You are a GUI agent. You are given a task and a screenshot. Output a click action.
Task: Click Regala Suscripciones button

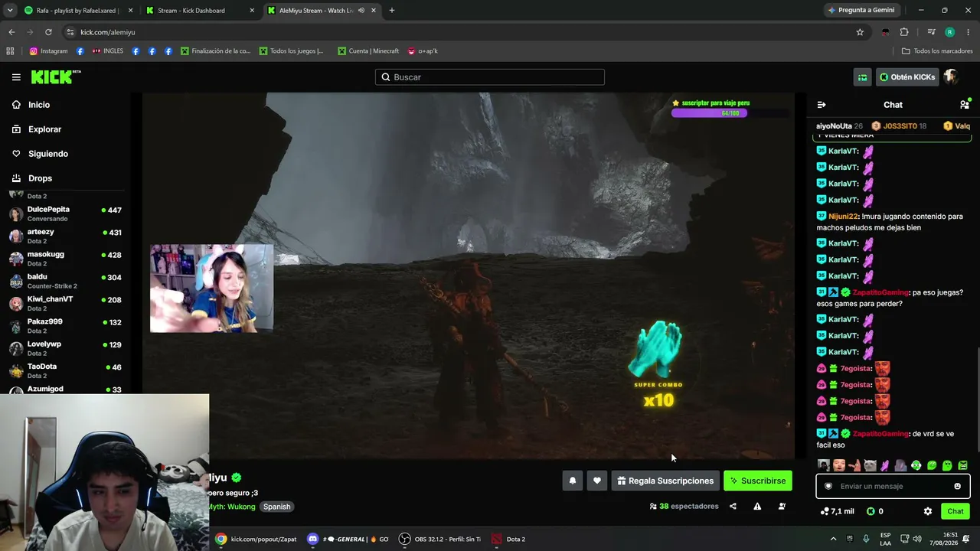pyautogui.click(x=665, y=481)
